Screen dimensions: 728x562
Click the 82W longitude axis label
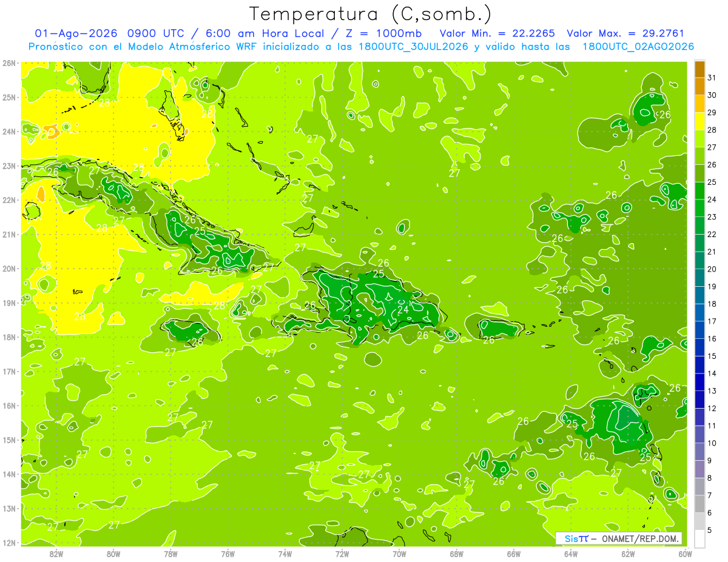(56, 554)
